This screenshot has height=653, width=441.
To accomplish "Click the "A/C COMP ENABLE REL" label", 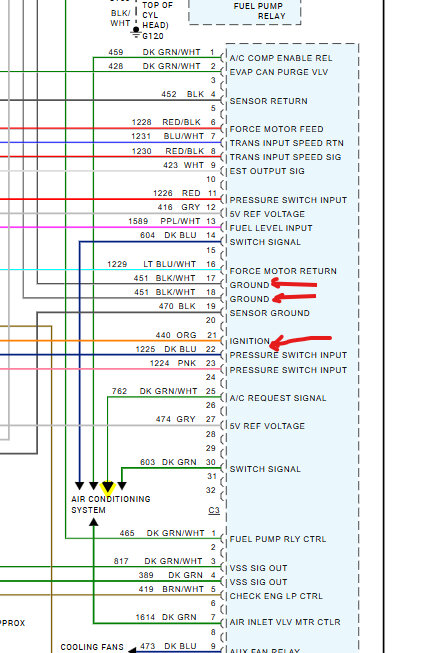I will (x=281, y=58).
